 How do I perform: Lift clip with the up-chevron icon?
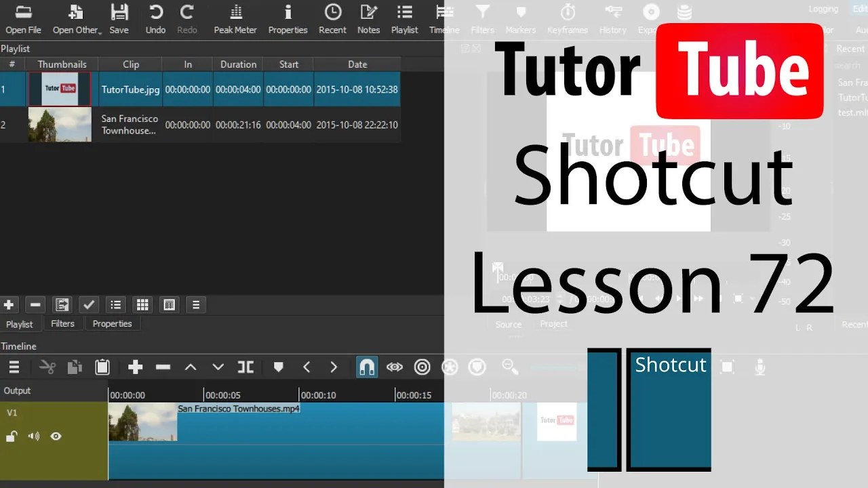point(191,367)
